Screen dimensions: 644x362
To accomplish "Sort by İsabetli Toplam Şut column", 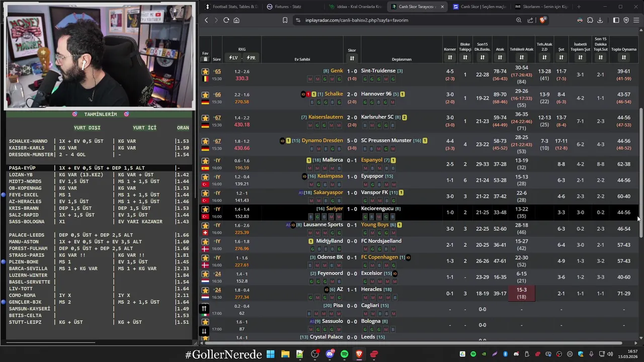I will click(580, 58).
